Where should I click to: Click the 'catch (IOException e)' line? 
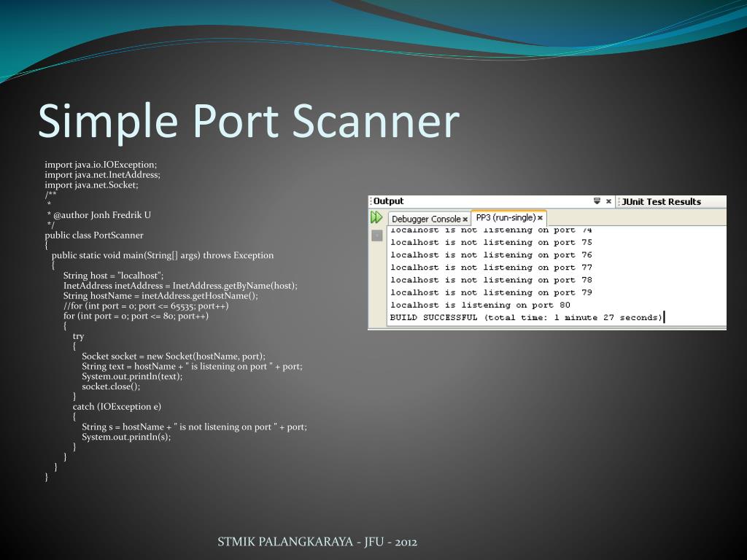coord(117,407)
